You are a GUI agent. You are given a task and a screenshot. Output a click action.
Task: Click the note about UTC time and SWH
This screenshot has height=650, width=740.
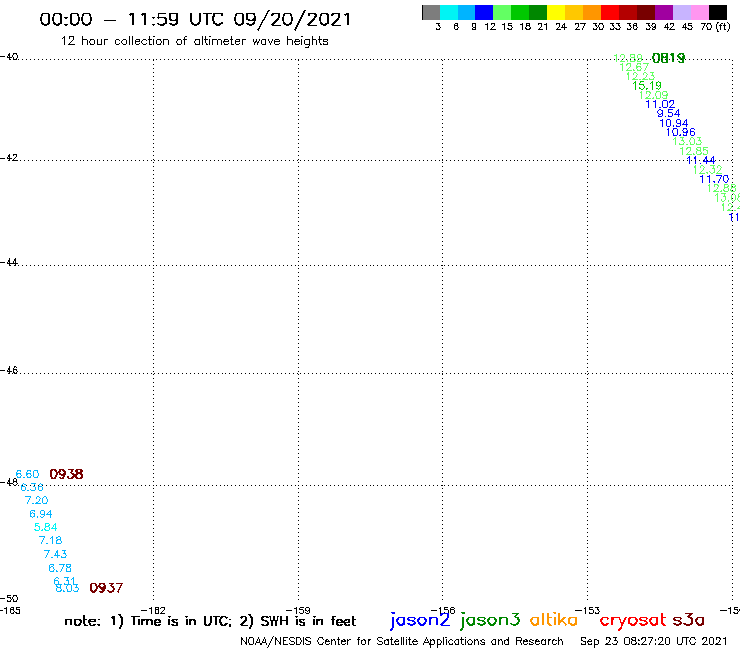[x=210, y=621]
